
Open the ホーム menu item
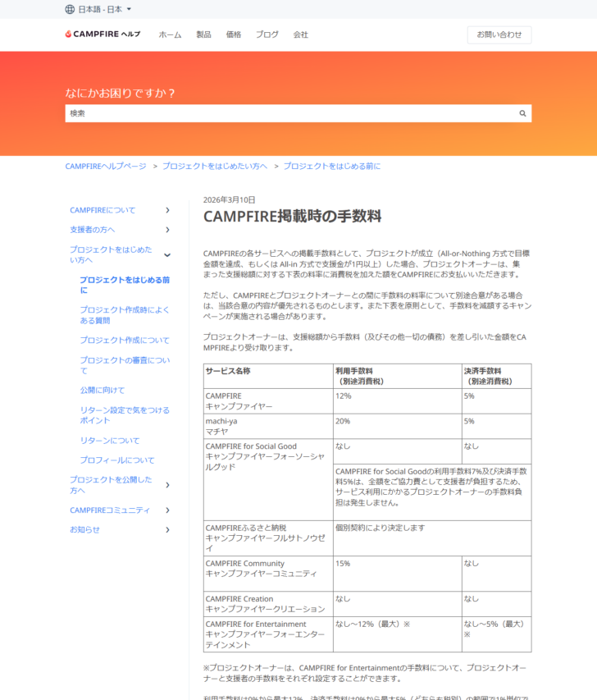[x=170, y=34]
